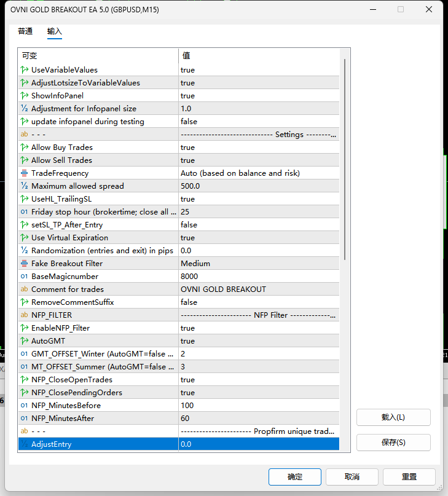448x496 pixels.
Task: Click the icon beside AutoGMT
Action: point(25,341)
